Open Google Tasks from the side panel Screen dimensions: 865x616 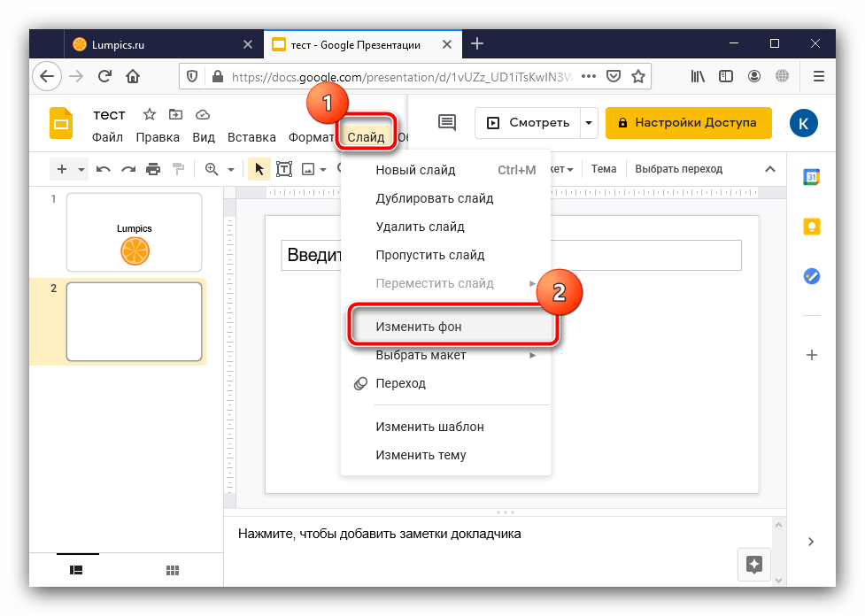pyautogui.click(x=810, y=276)
